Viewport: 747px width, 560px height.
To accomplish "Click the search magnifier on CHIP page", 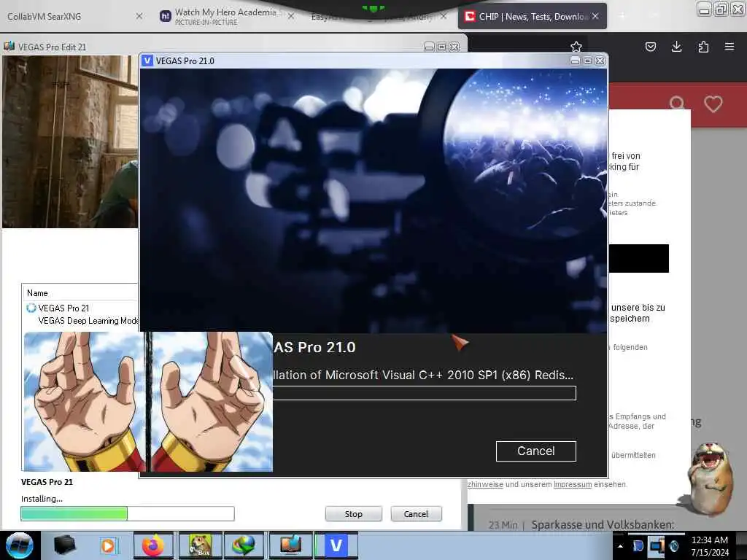I will pyautogui.click(x=677, y=104).
